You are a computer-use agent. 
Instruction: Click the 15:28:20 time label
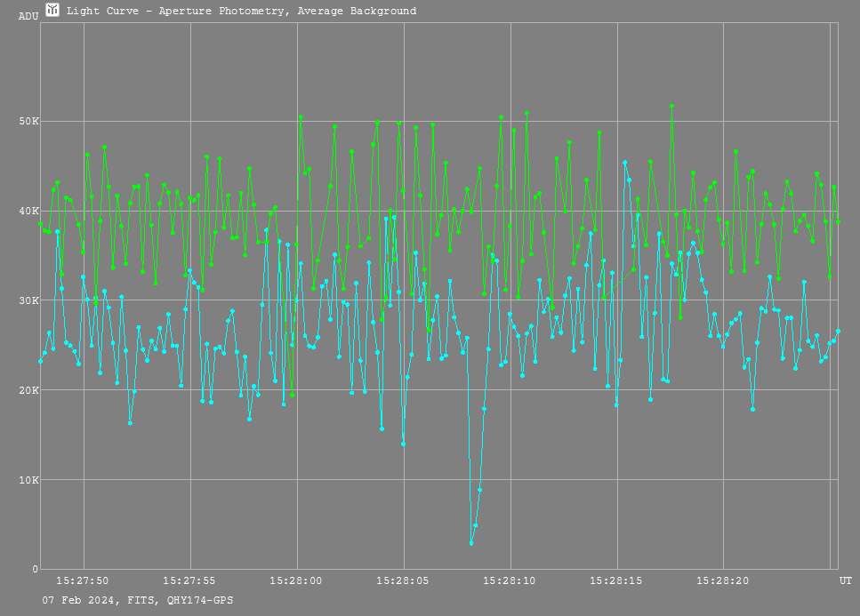click(x=722, y=580)
